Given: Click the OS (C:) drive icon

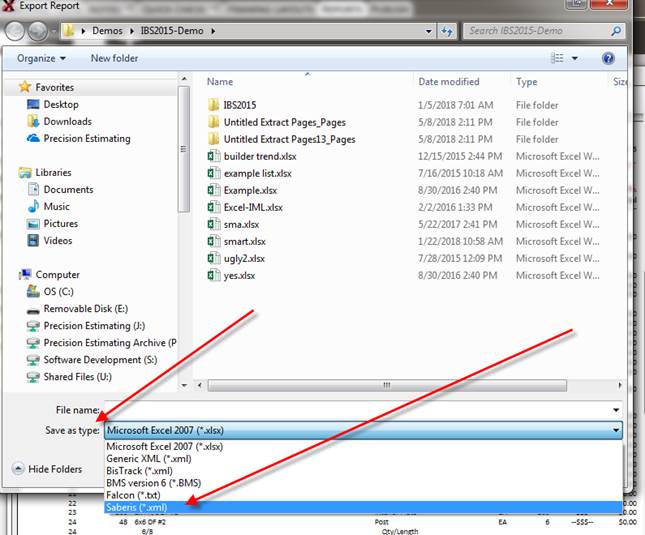Looking at the screenshot, I should pyautogui.click(x=33, y=292).
